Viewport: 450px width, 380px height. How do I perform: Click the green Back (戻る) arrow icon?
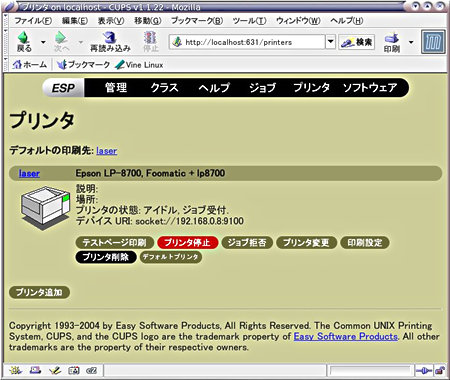pyautogui.click(x=23, y=37)
